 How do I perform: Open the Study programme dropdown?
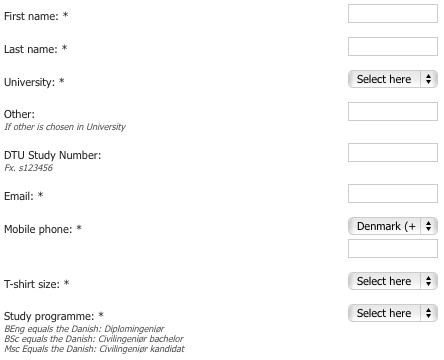tap(393, 313)
